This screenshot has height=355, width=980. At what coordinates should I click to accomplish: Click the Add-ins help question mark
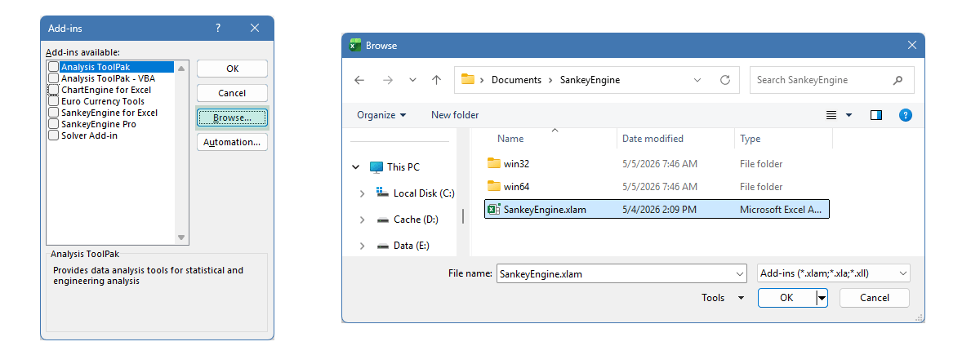click(218, 28)
